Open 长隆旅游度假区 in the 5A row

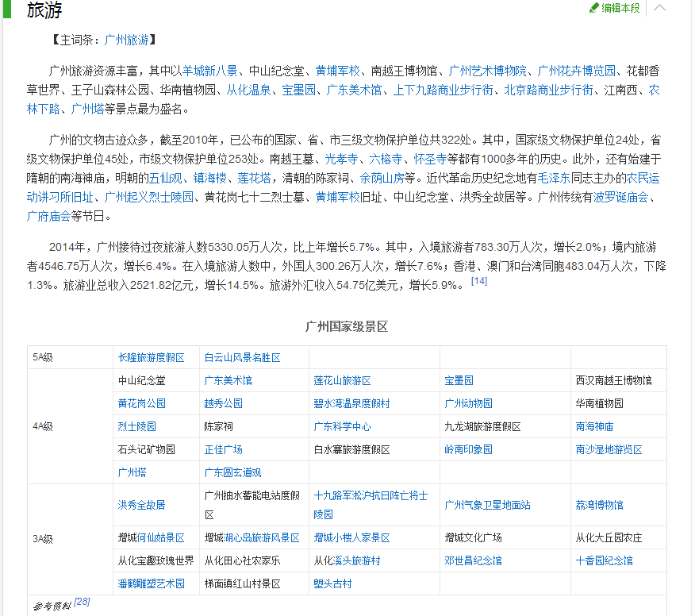152,358
